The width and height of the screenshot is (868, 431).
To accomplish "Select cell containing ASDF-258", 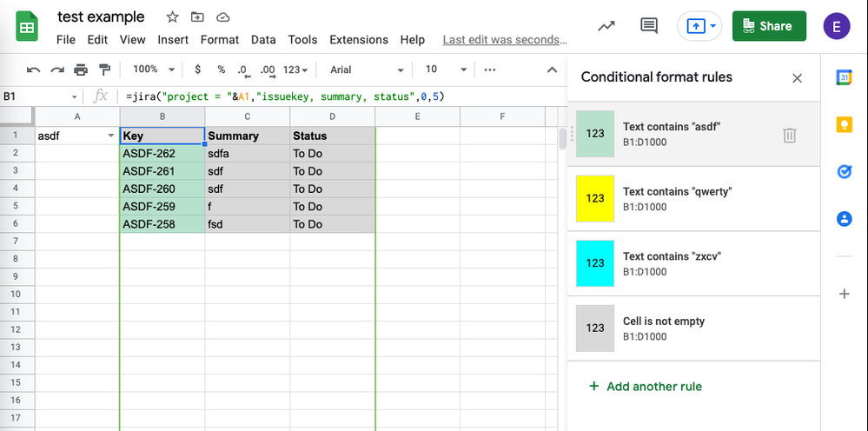I will 162,224.
